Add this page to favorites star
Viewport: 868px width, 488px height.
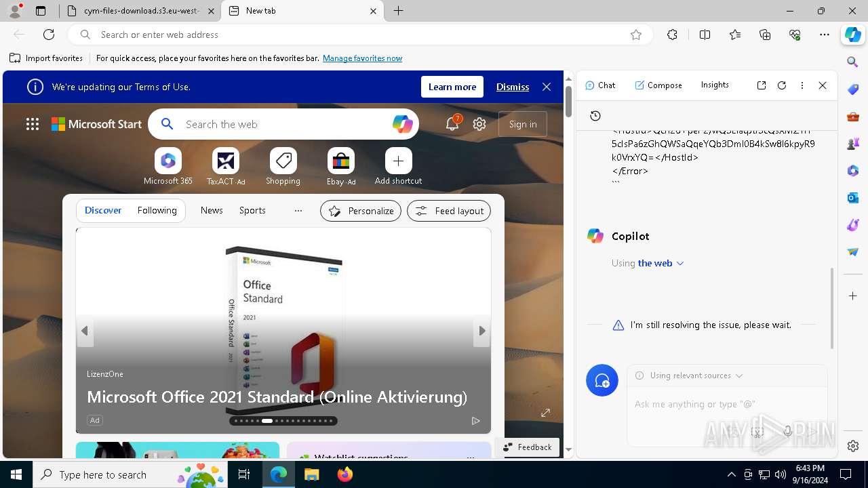point(636,35)
